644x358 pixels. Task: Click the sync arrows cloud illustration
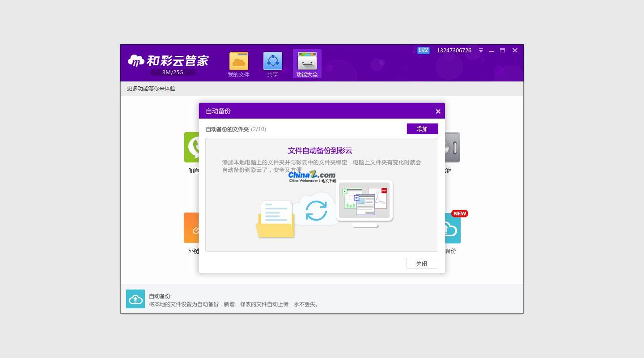tap(316, 209)
